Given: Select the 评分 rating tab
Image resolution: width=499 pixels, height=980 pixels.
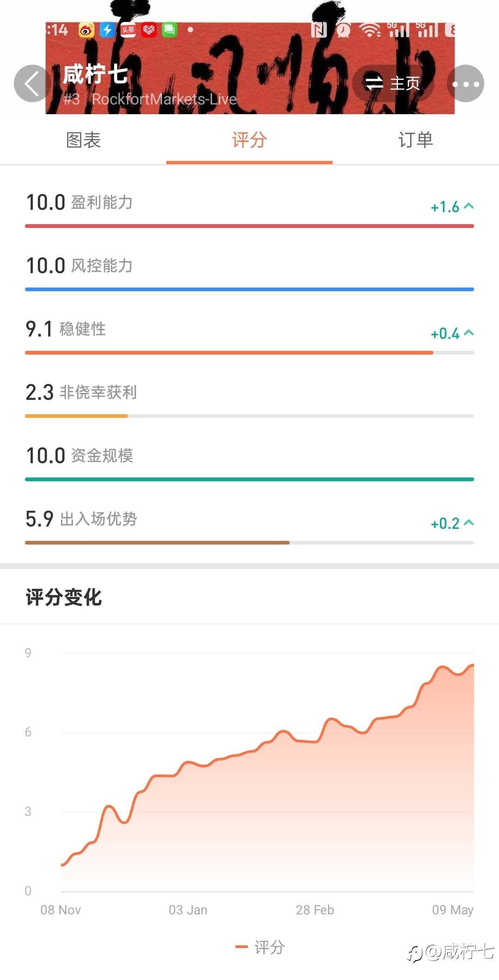Looking at the screenshot, I should pyautogui.click(x=249, y=140).
